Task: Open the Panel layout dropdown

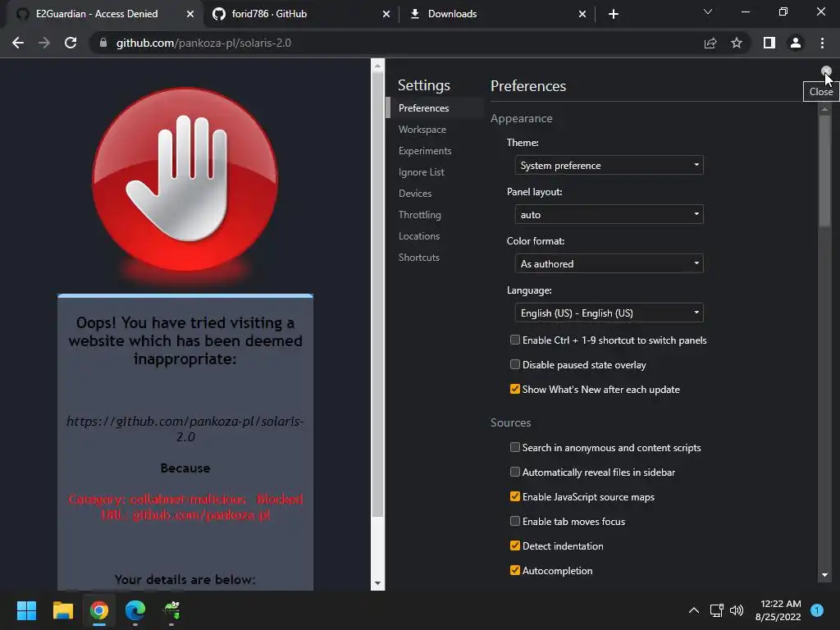Action: [x=609, y=214]
